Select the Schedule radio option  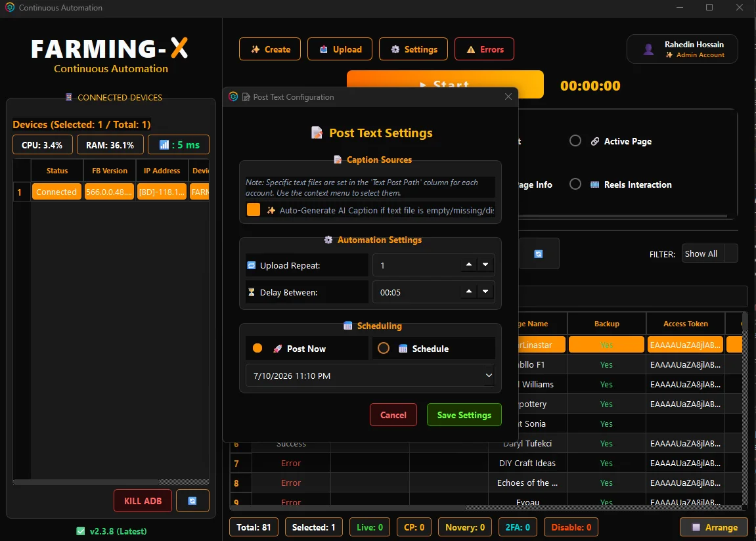[384, 349]
